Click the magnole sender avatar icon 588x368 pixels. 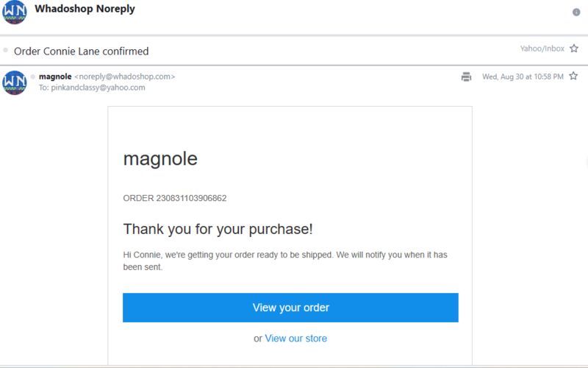pos(14,82)
